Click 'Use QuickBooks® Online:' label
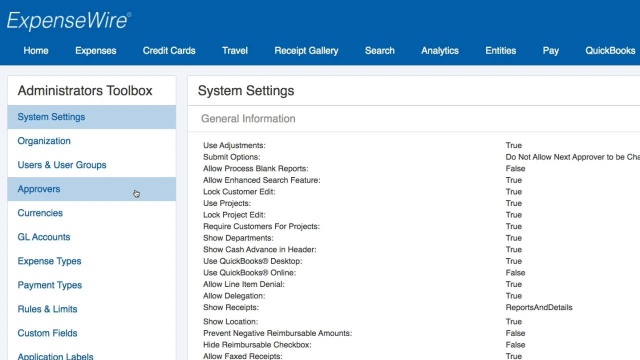Image resolution: width=640 pixels, height=360 pixels. (x=249, y=273)
